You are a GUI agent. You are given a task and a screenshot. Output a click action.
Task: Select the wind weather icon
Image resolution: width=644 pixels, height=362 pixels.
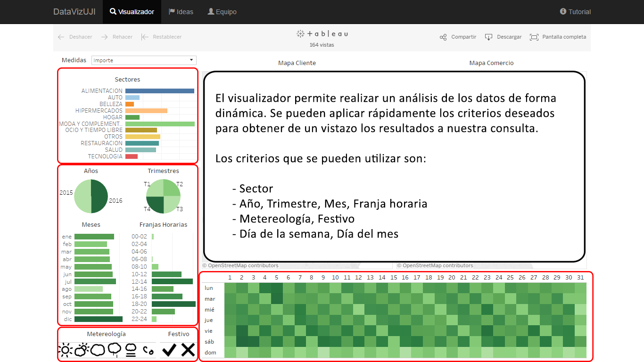tap(148, 350)
